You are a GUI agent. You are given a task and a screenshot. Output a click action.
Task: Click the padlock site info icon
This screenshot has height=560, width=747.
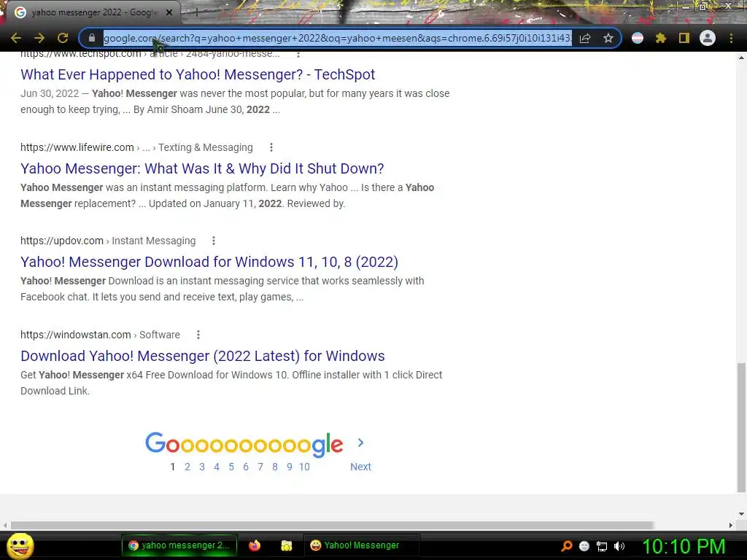[92, 38]
